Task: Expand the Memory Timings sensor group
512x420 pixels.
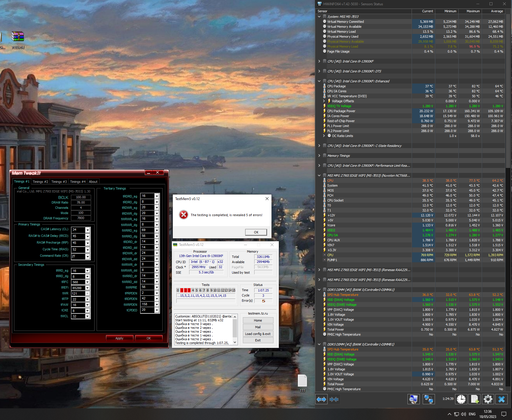Action: click(319, 156)
